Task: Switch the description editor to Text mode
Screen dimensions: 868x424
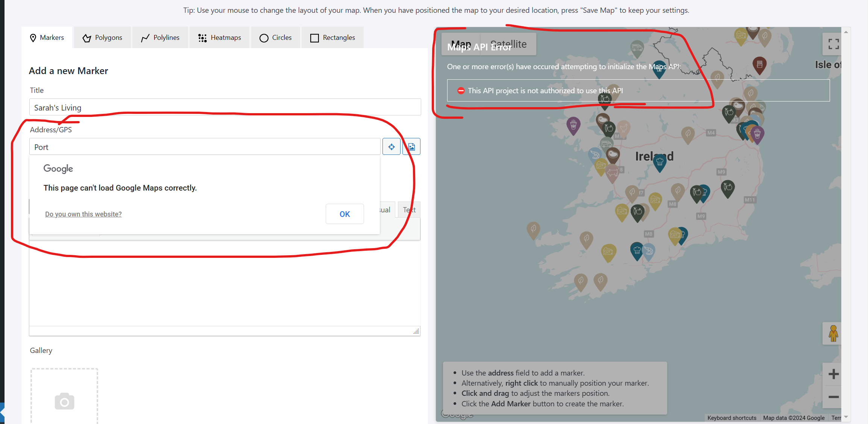Action: click(x=409, y=210)
